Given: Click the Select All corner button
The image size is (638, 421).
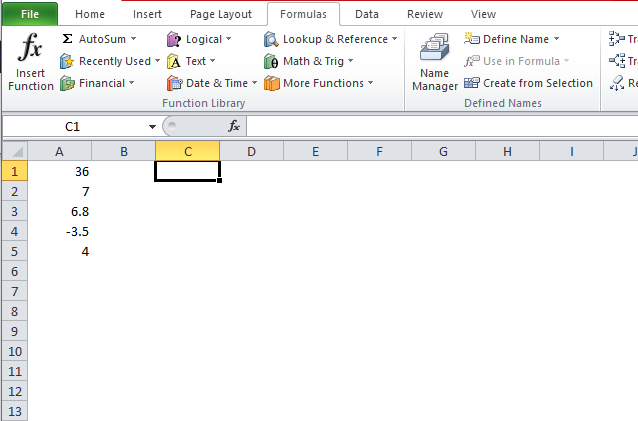Looking at the screenshot, I should (15, 151).
